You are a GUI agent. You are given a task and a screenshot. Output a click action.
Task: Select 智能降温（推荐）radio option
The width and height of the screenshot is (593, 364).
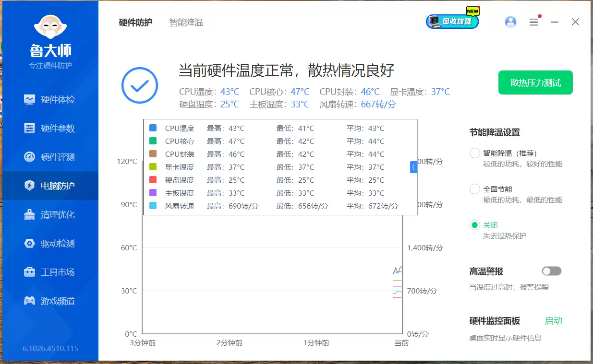tap(475, 153)
